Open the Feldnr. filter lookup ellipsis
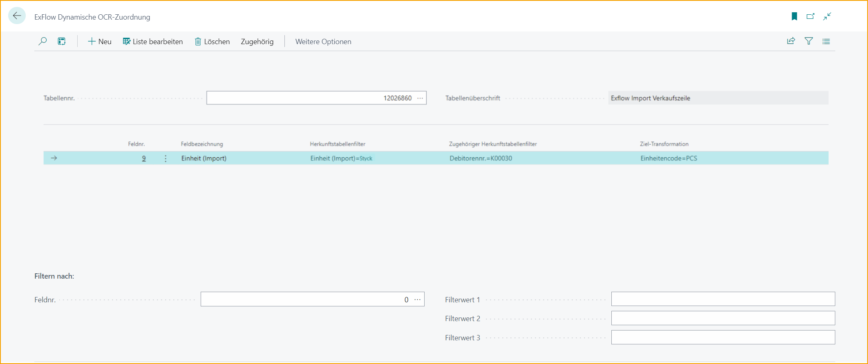Viewport: 868px width, 364px height. pyautogui.click(x=417, y=299)
